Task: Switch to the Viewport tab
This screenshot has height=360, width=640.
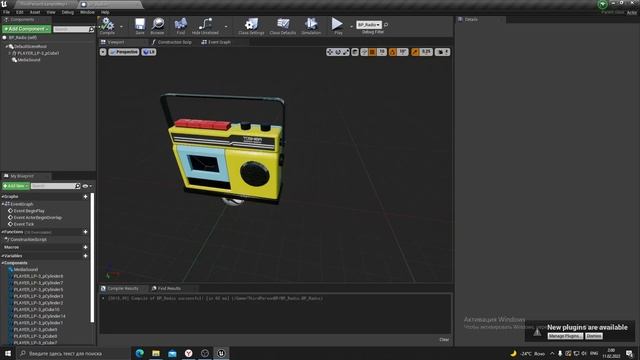Action: tap(116, 42)
